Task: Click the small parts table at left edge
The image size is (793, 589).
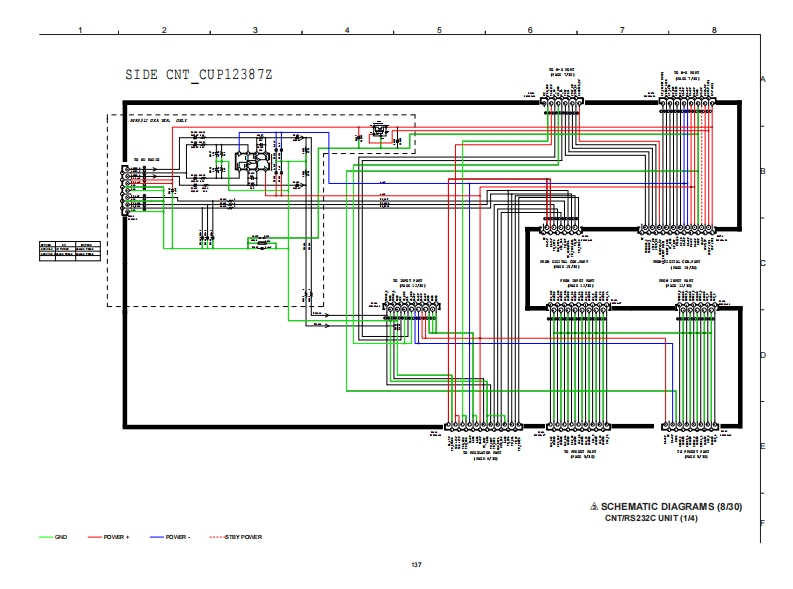Action: pos(71,250)
